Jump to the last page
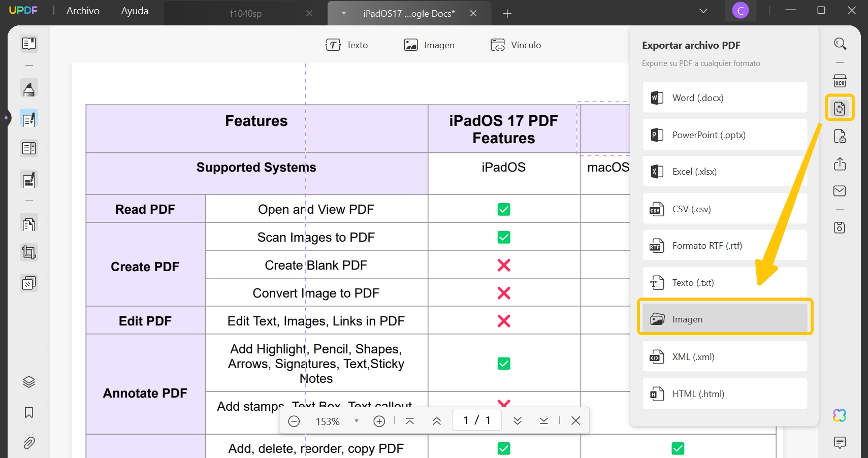Image resolution: width=868 pixels, height=458 pixels. pyautogui.click(x=544, y=421)
